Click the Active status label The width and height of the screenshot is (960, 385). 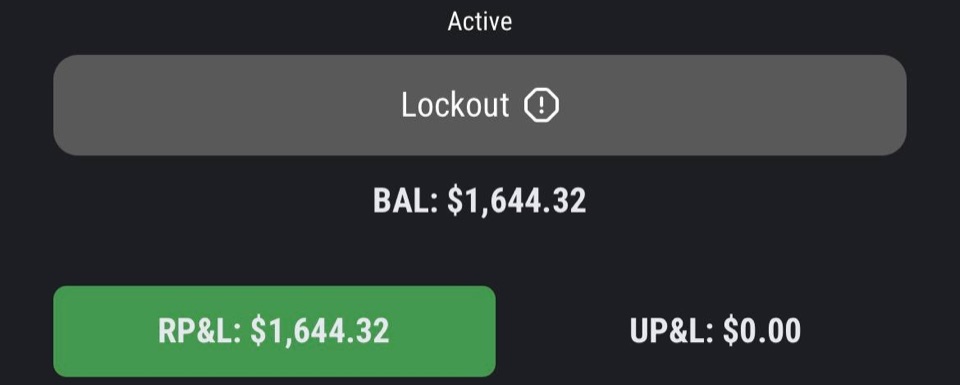point(480,21)
